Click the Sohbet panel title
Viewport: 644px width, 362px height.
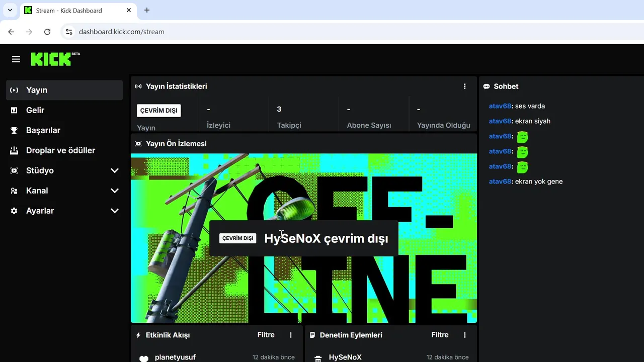point(506,86)
